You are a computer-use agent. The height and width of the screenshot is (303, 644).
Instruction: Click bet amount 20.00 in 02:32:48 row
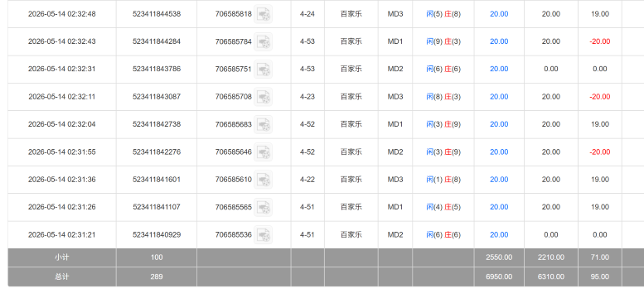pyautogui.click(x=499, y=14)
